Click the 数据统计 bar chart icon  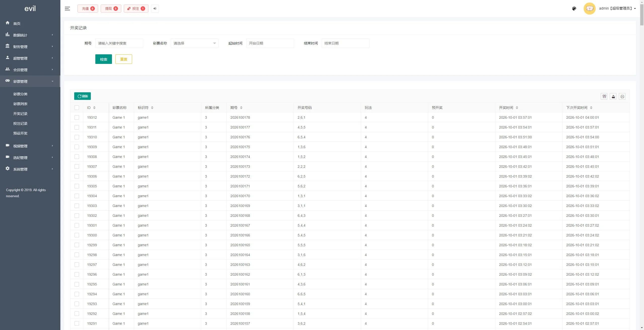(x=8, y=34)
